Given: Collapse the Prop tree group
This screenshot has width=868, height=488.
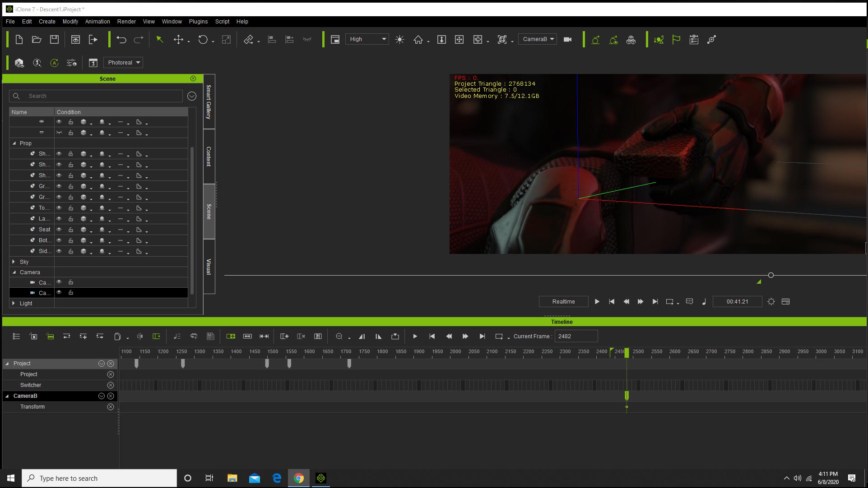Looking at the screenshot, I should click(14, 143).
